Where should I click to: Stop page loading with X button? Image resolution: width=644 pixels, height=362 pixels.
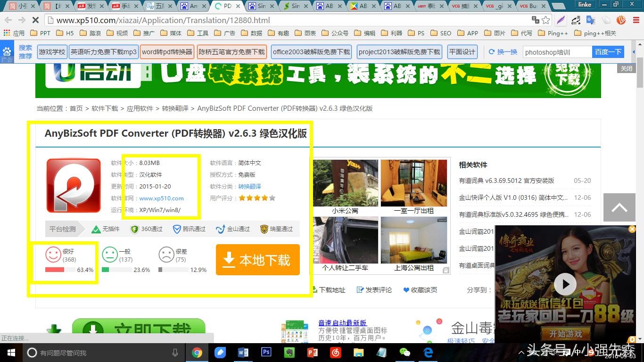[36, 20]
